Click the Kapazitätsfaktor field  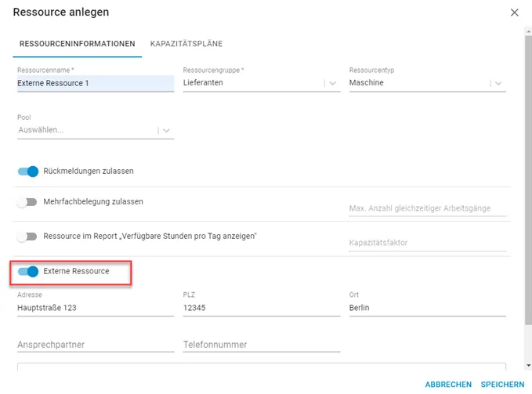(x=428, y=243)
